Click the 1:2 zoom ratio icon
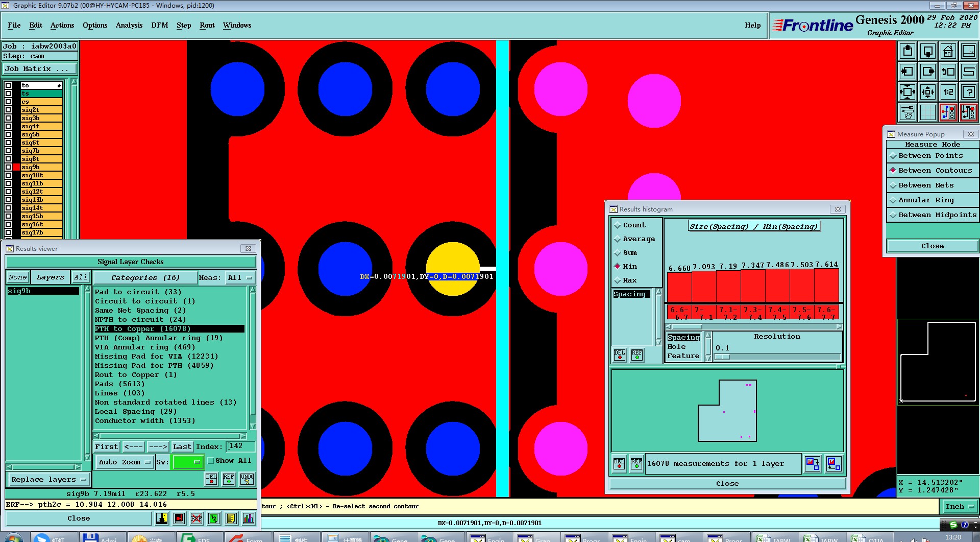Image resolution: width=980 pixels, height=542 pixels. 948,92
